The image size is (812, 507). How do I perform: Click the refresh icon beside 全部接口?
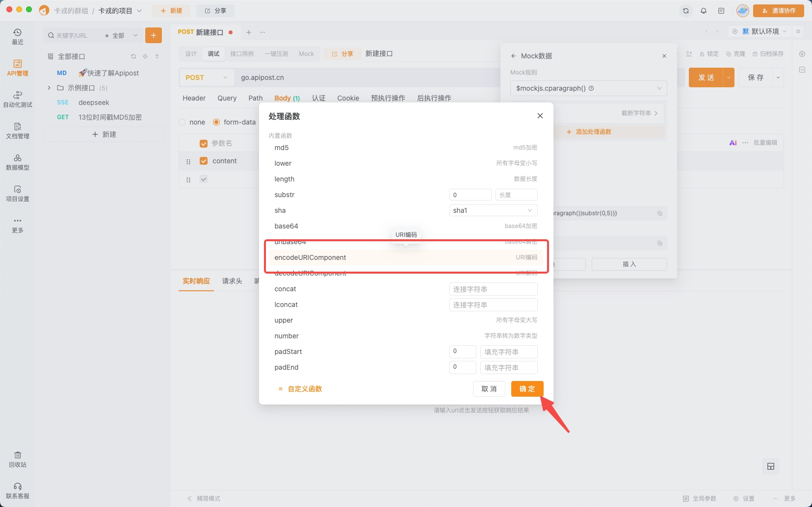[x=133, y=56]
